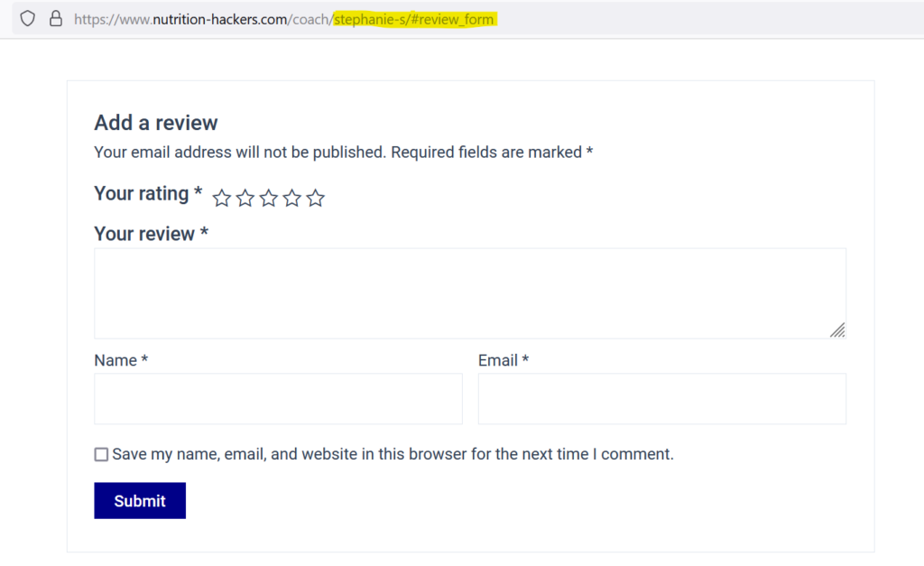This screenshot has width=924, height=566.
Task: Click the 'Your review *' label
Action: click(152, 234)
